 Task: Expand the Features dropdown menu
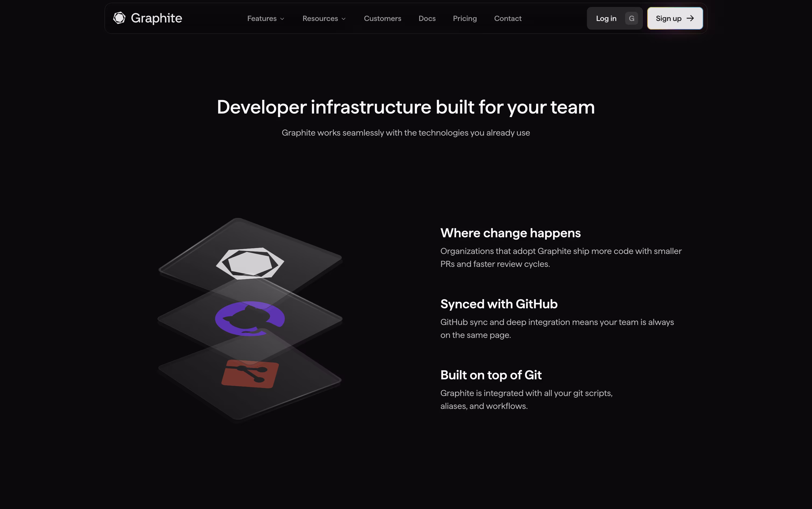coord(266,19)
